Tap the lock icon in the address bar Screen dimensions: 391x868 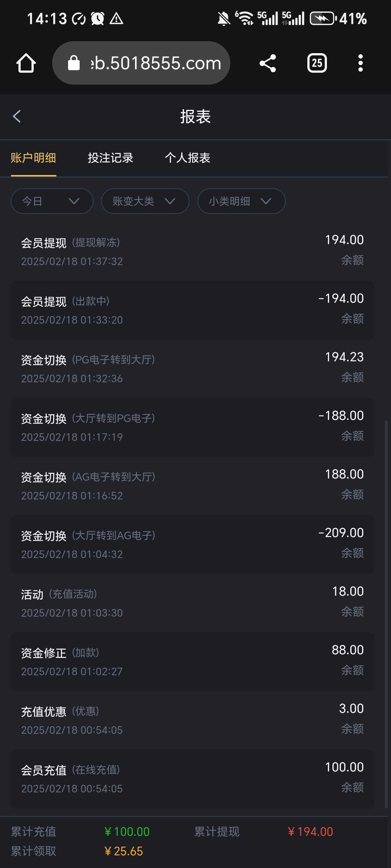74,63
